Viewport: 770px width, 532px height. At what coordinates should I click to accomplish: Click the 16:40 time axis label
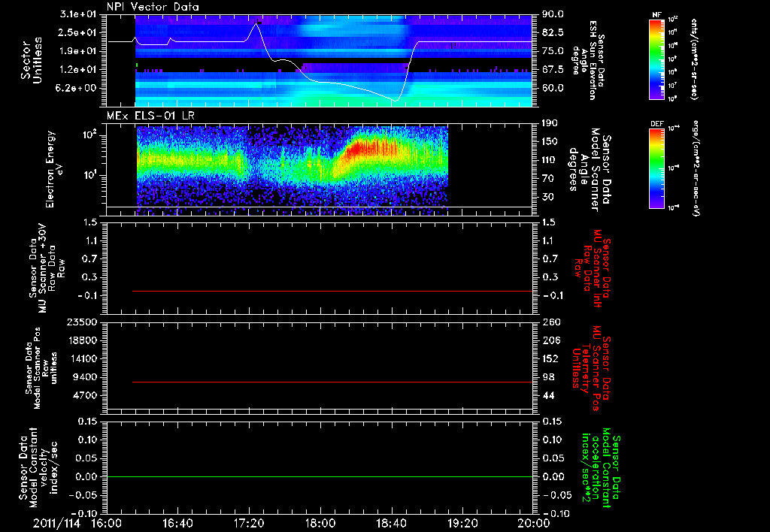pos(177,524)
